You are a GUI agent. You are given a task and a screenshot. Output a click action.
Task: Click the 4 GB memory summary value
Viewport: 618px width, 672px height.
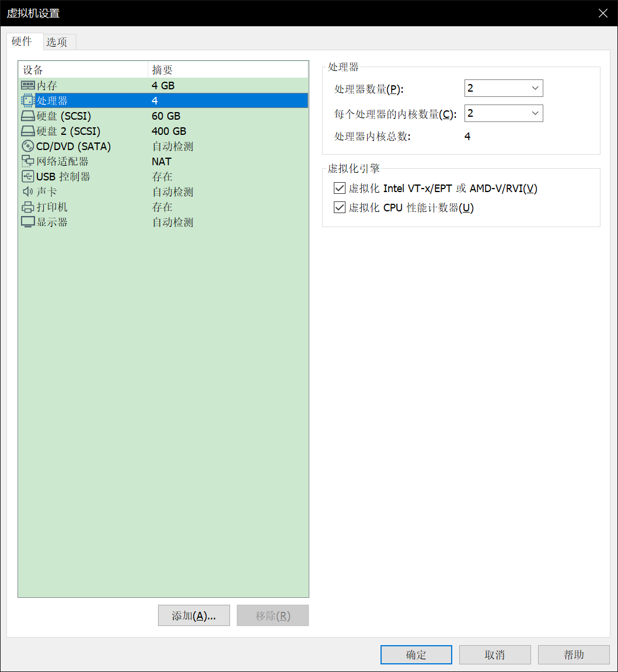point(163,86)
